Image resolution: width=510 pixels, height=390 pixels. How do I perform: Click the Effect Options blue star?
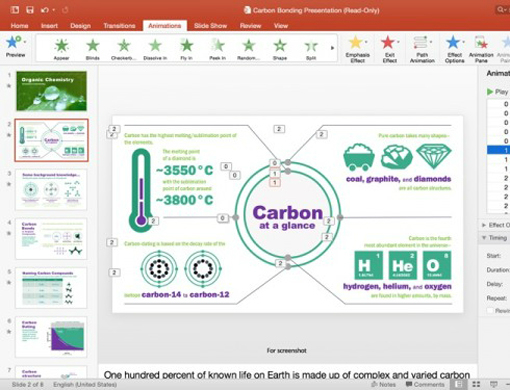[453, 43]
